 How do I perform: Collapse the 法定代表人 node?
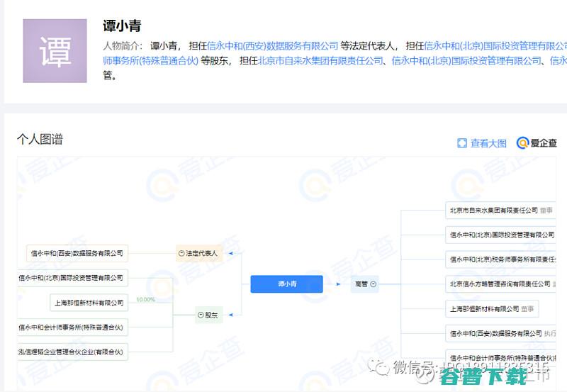[181, 254]
